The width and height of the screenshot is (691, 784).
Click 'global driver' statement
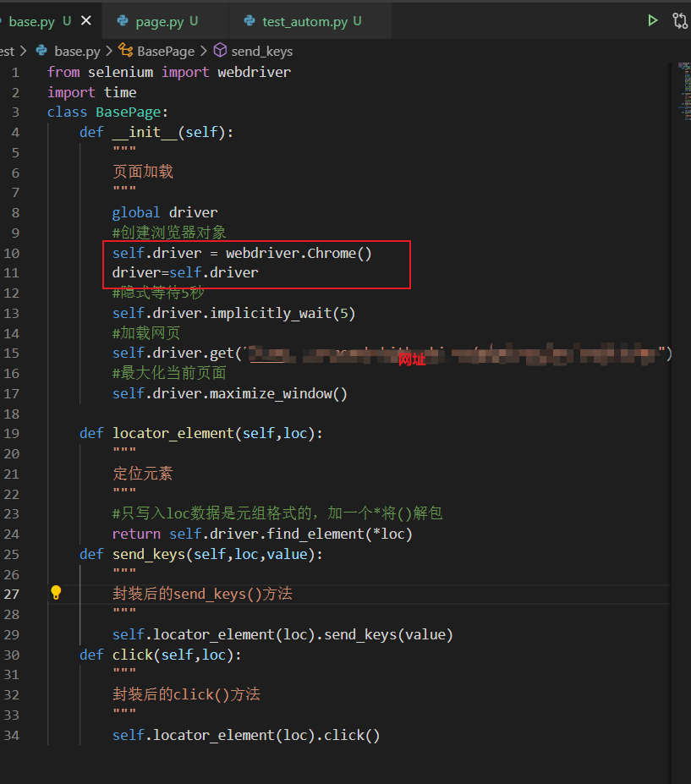(x=164, y=212)
